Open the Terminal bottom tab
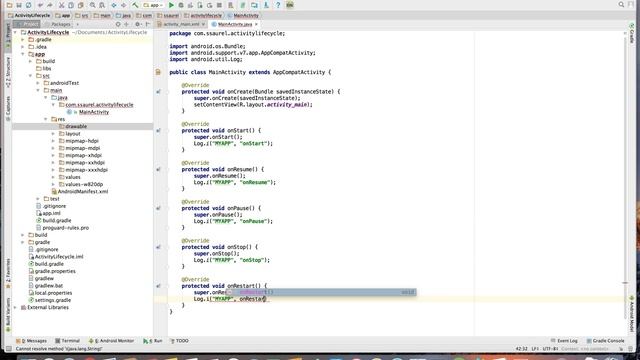640x360 pixels. point(67,341)
